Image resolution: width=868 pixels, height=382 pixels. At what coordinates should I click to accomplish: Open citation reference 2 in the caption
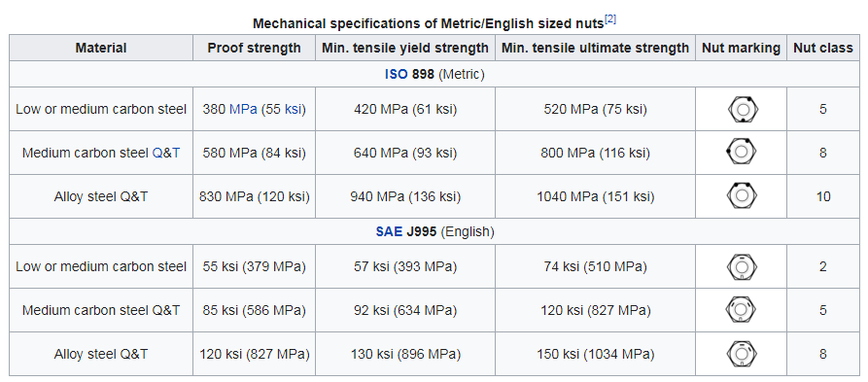tap(610, 19)
